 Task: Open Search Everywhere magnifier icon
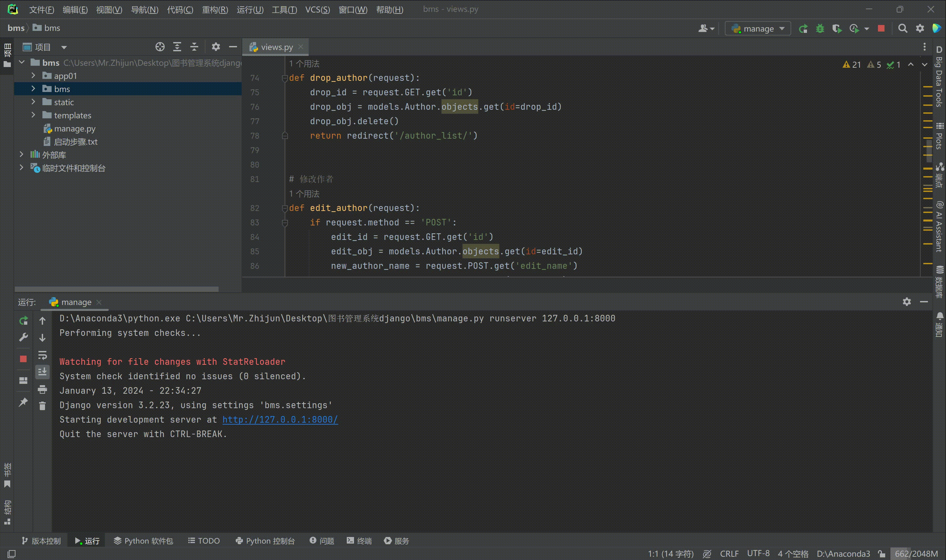click(903, 29)
